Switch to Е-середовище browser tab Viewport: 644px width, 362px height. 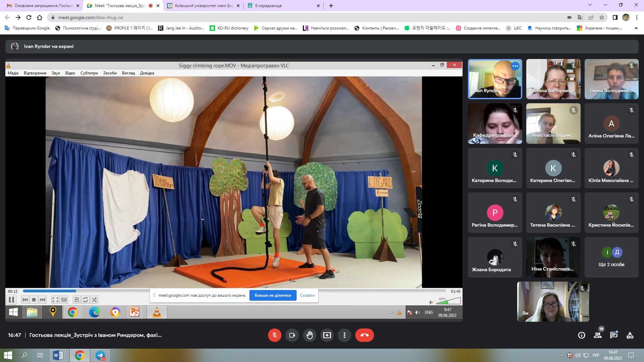point(282,6)
